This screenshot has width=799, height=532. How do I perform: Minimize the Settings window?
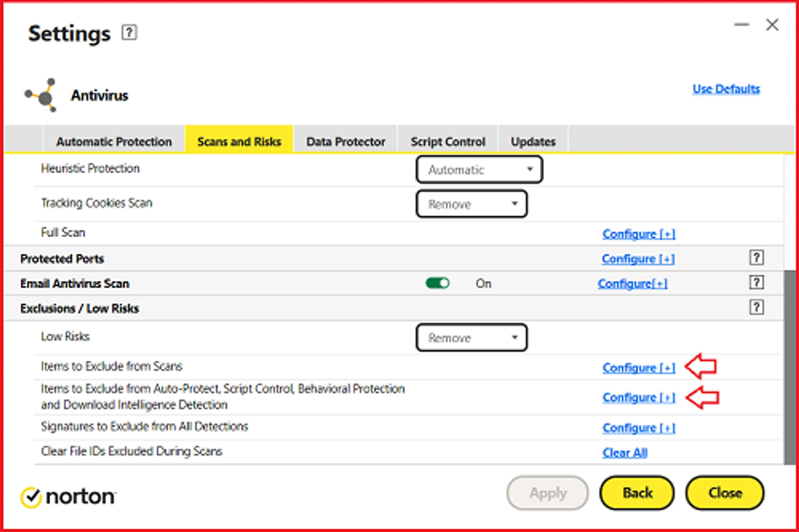click(741, 25)
